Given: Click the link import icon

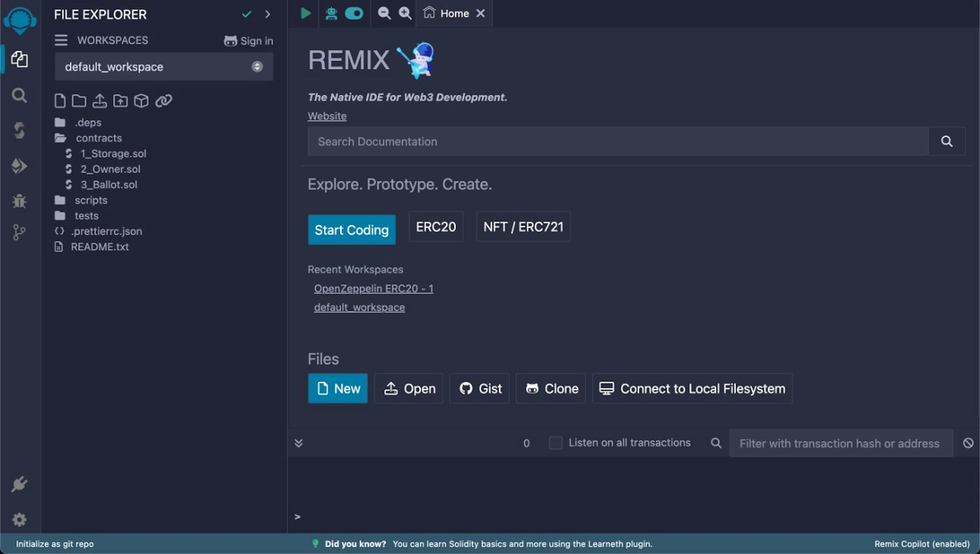Looking at the screenshot, I should pos(164,101).
